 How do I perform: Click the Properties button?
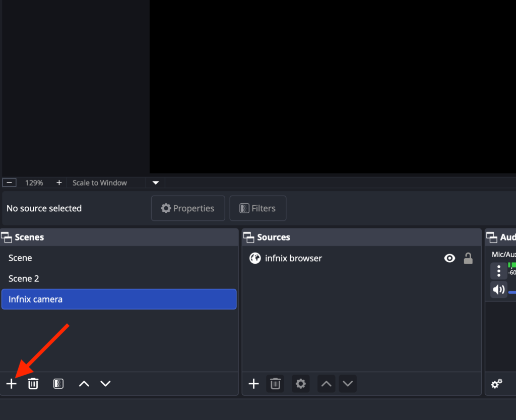click(188, 208)
